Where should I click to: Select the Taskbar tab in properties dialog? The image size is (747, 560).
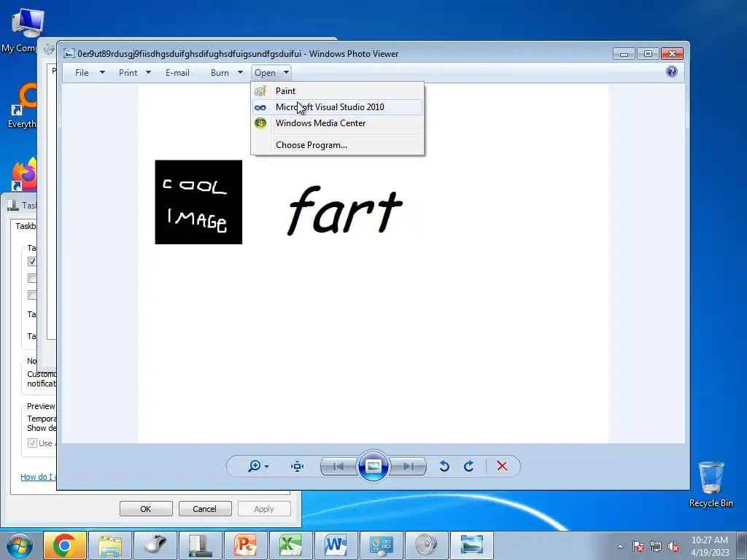click(x=26, y=226)
